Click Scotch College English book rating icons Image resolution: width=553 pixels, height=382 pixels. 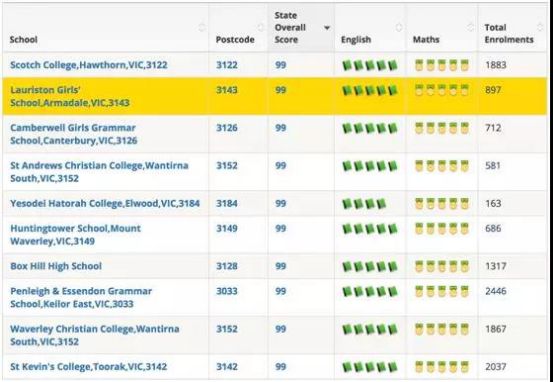(370, 65)
